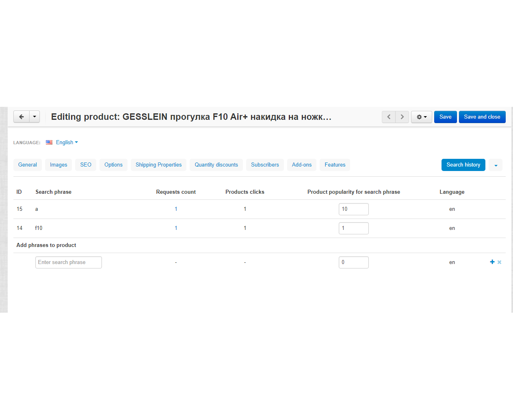Click the Save and close button
This screenshot has height=420, width=513.
(x=482, y=117)
